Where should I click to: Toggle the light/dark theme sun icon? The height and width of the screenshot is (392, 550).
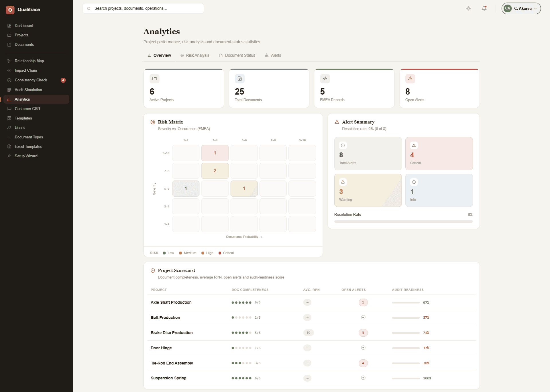point(468,8)
